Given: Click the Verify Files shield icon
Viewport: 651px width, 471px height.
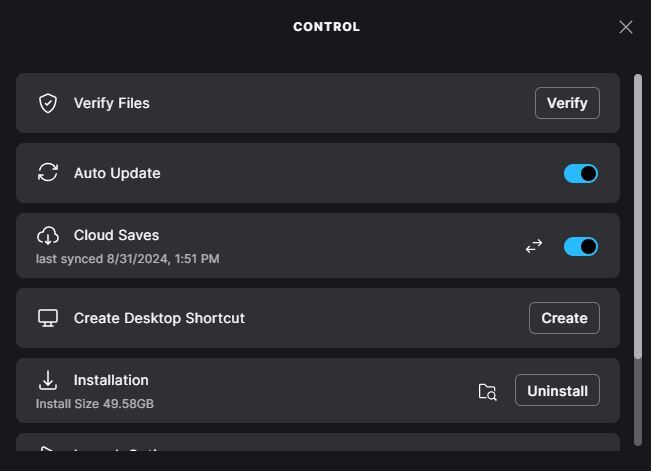Looking at the screenshot, I should pyautogui.click(x=48, y=103).
